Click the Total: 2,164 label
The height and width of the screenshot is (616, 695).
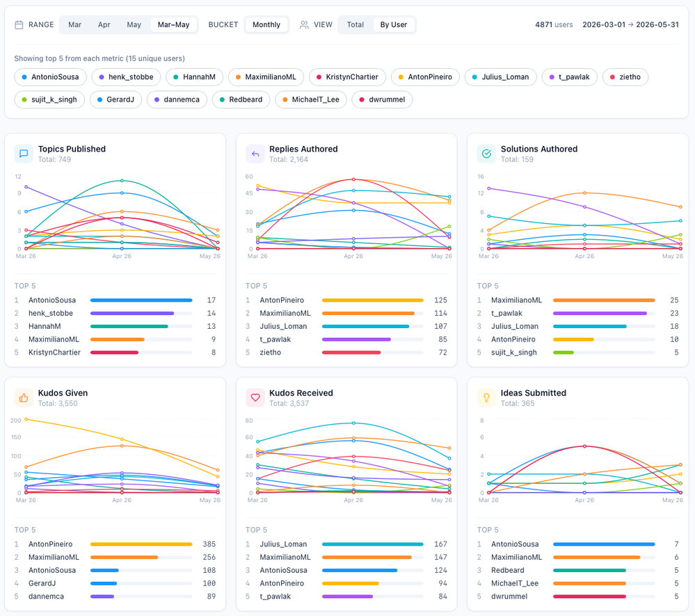click(x=289, y=159)
